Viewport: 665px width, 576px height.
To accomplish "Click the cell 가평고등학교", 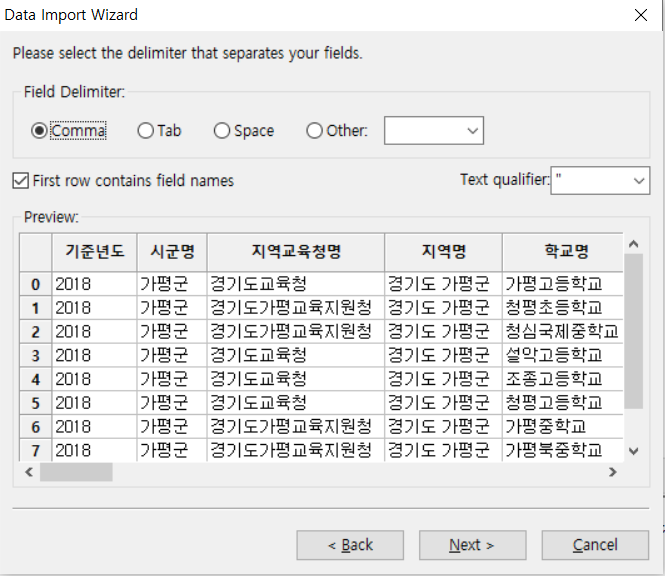I will click(563, 284).
